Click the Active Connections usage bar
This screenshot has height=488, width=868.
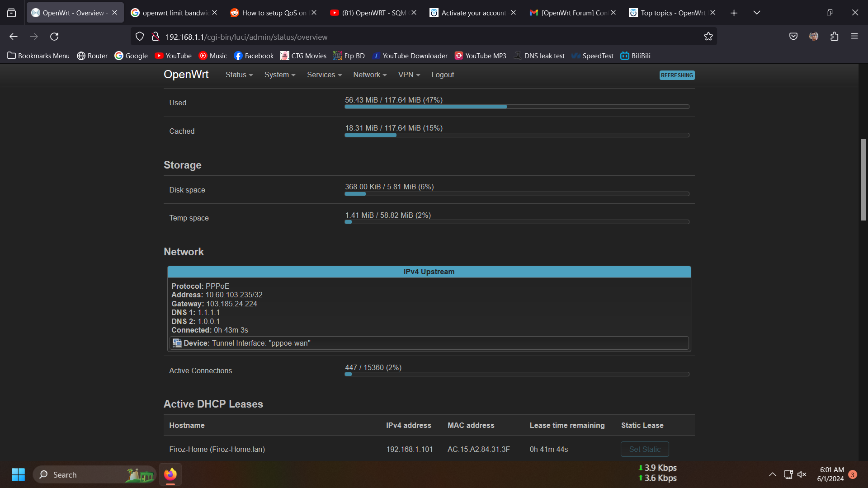point(517,374)
